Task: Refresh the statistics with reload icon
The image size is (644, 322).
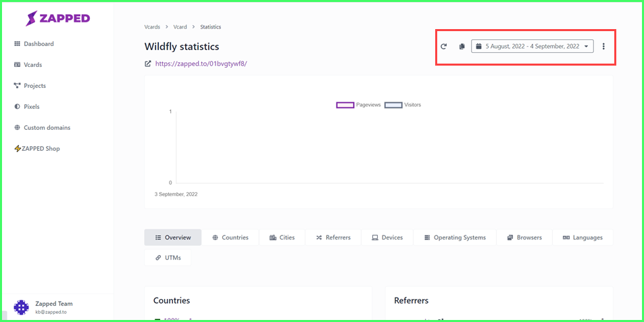Action: pyautogui.click(x=443, y=47)
